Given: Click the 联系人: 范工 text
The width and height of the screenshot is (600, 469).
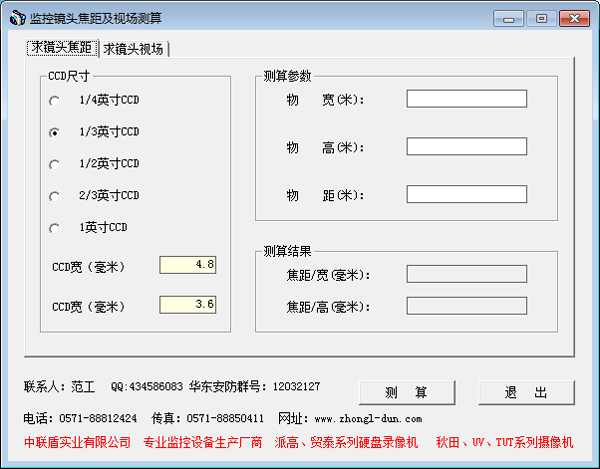Looking at the screenshot, I should point(59,387).
